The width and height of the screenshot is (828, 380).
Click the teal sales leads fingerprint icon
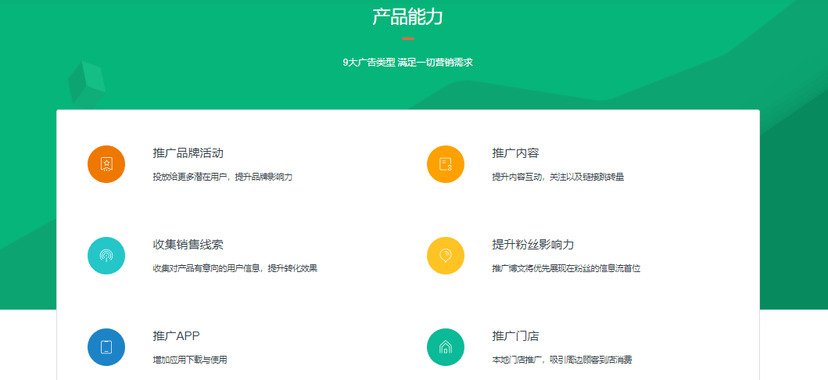pos(106,255)
